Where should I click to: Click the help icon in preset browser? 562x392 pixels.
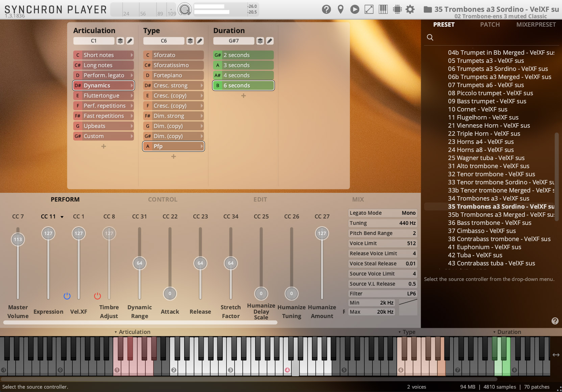point(555,321)
